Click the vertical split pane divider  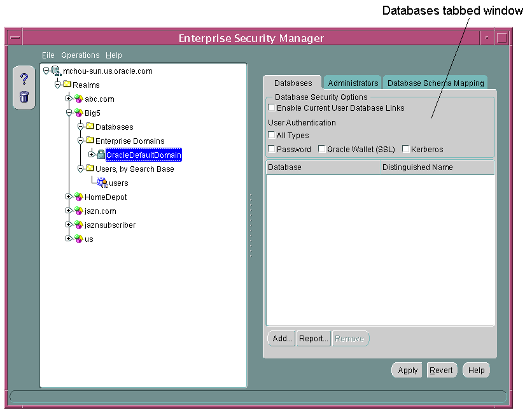(251, 226)
